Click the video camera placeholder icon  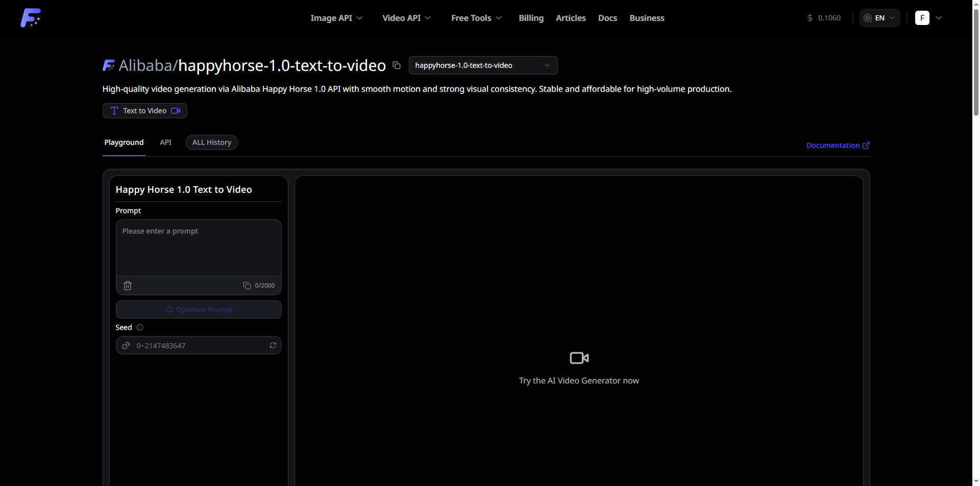pos(579,358)
